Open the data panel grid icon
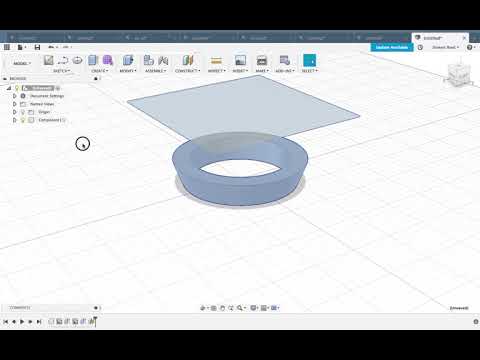The width and height of the screenshot is (480, 360). point(7,47)
